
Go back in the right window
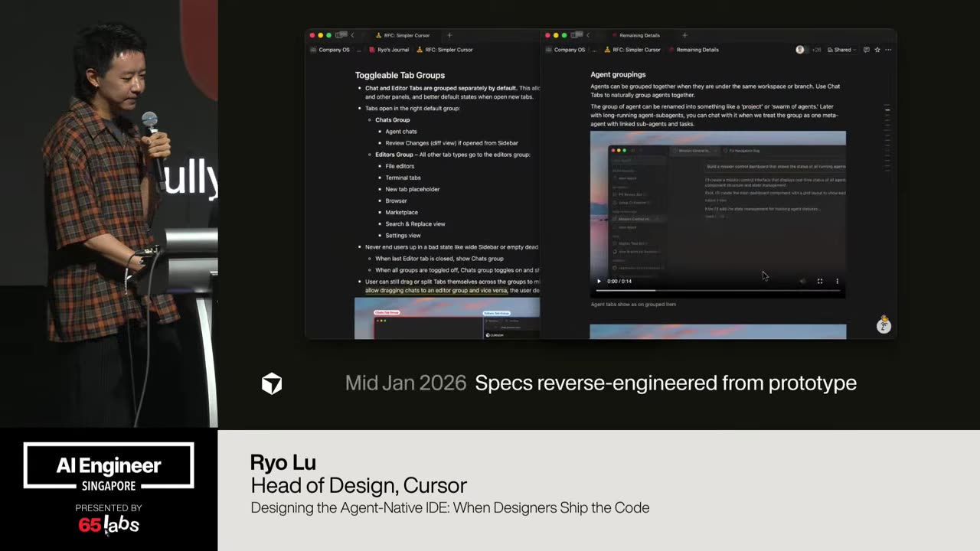tap(587, 35)
